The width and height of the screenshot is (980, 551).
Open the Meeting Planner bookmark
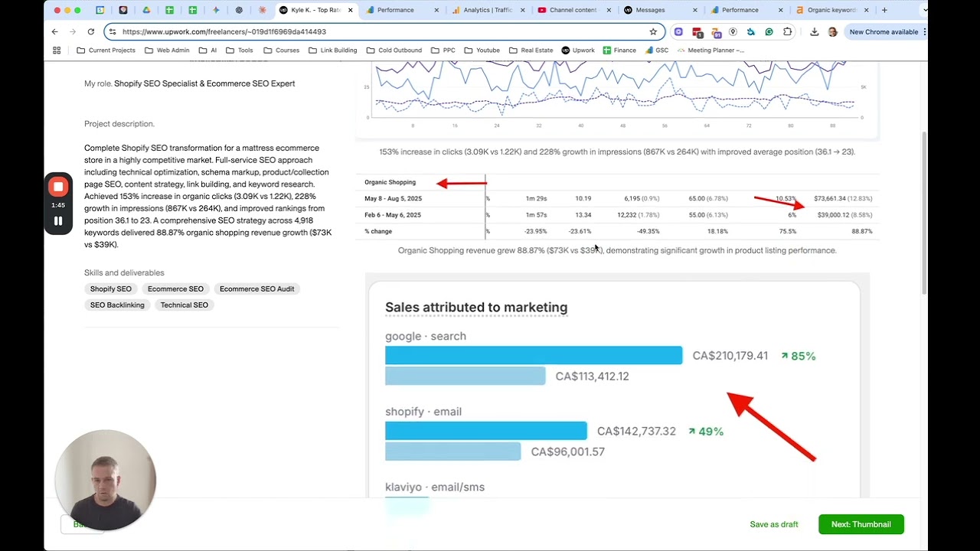tap(710, 50)
